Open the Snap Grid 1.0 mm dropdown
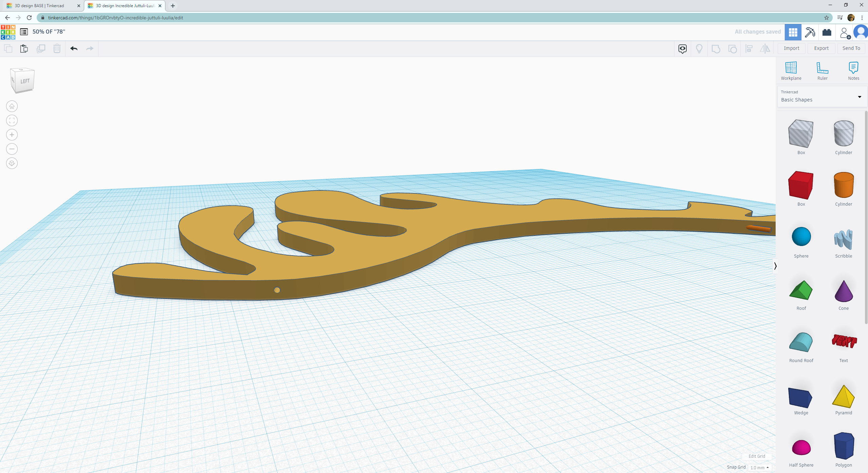The width and height of the screenshot is (868, 473). pyautogui.click(x=759, y=468)
